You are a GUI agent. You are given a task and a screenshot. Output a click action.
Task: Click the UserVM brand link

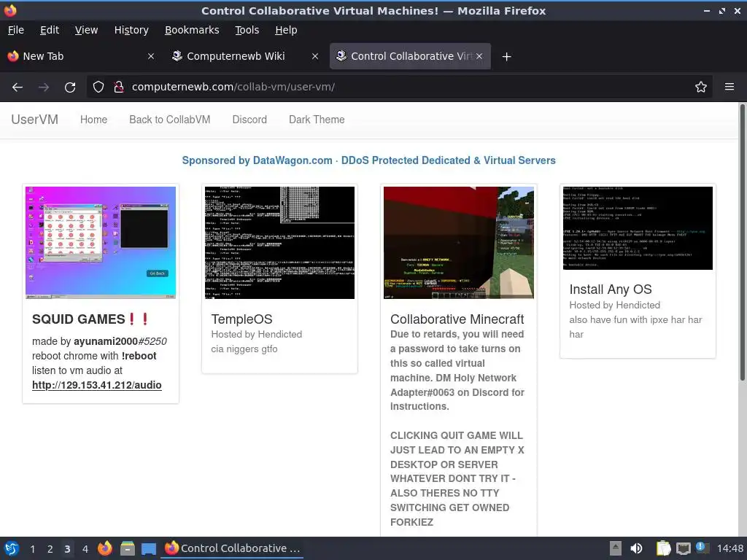(35, 120)
